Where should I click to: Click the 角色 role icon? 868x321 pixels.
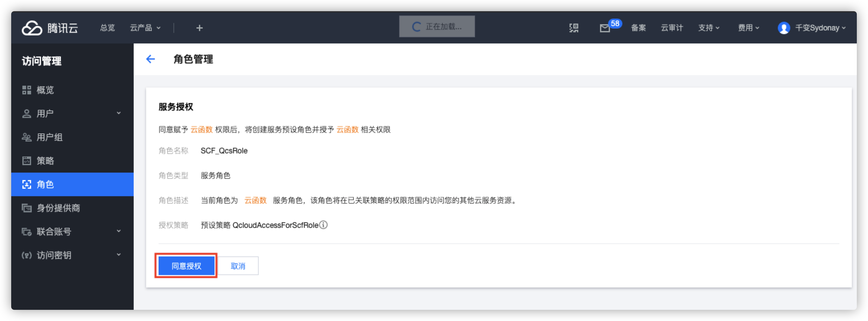tap(26, 184)
